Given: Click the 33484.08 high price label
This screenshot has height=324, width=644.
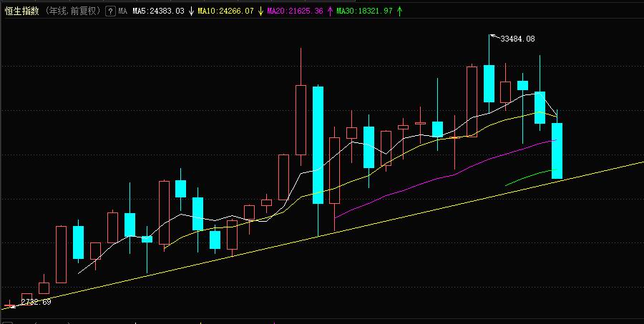Looking at the screenshot, I should (517, 39).
